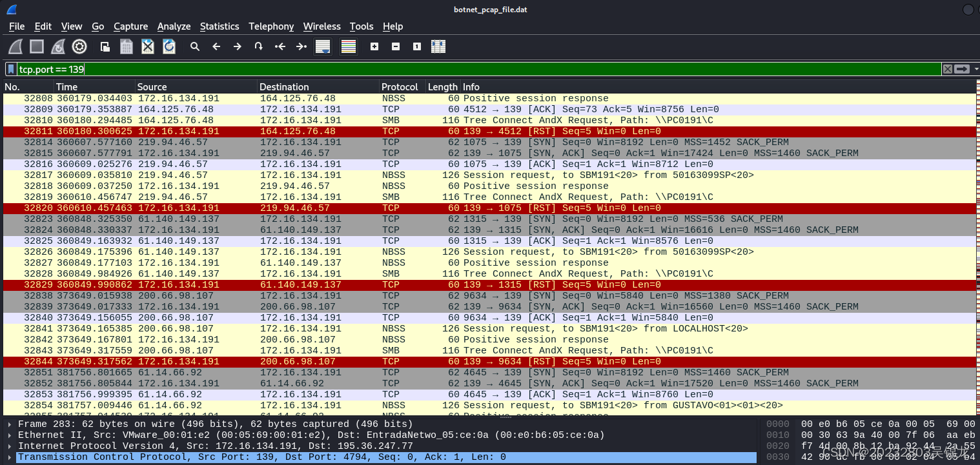Open display filter bookmarks icon

(11, 69)
